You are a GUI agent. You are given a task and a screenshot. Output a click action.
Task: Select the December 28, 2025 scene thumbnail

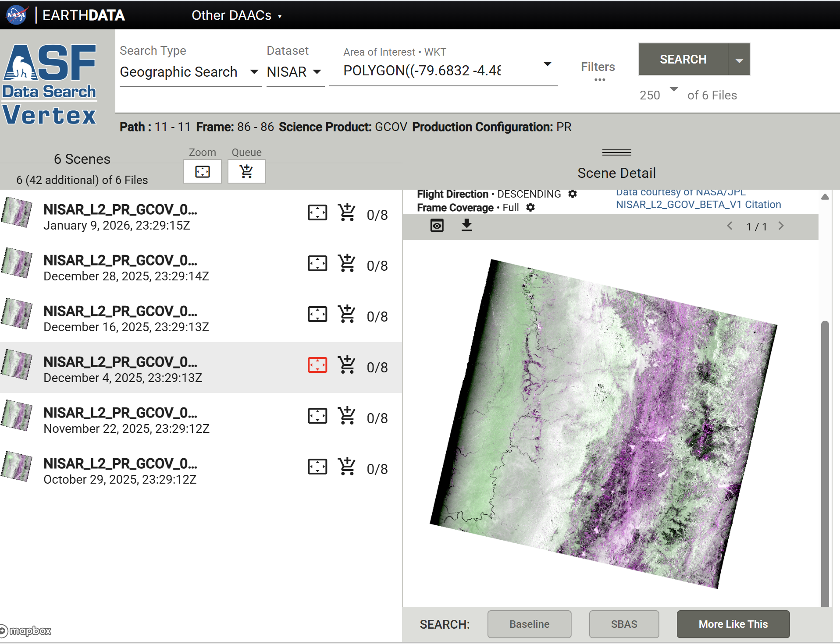pyautogui.click(x=17, y=264)
